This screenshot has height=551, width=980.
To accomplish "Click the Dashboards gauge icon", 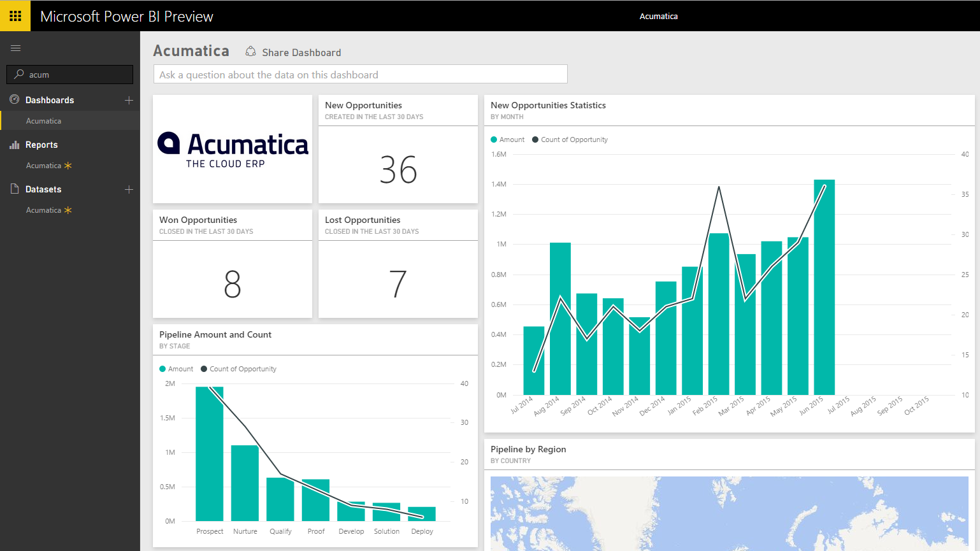I will [15, 99].
